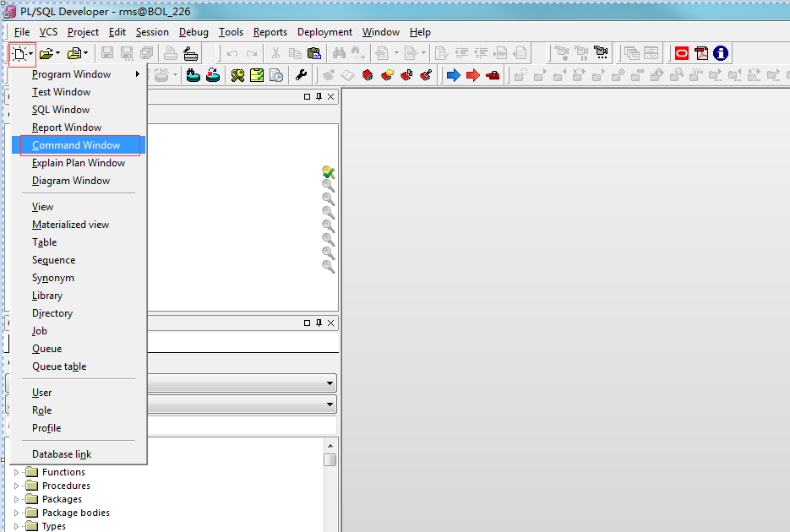Choose Test Window from the menu
The width and height of the screenshot is (790, 532).
coord(78,92)
